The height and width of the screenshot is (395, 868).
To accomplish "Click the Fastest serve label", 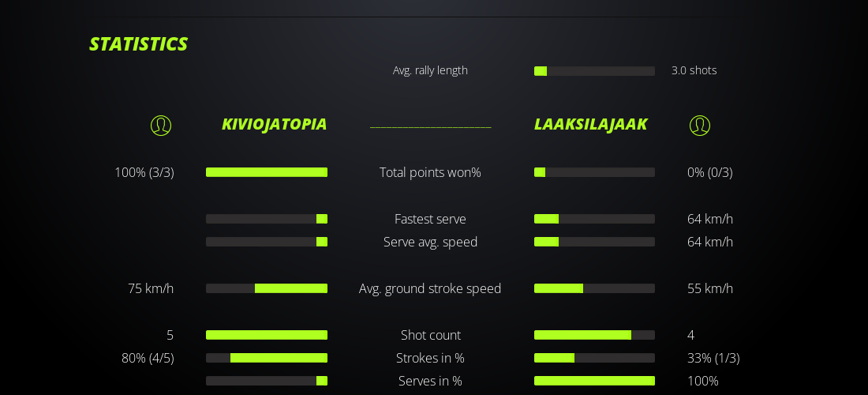I will (430, 219).
